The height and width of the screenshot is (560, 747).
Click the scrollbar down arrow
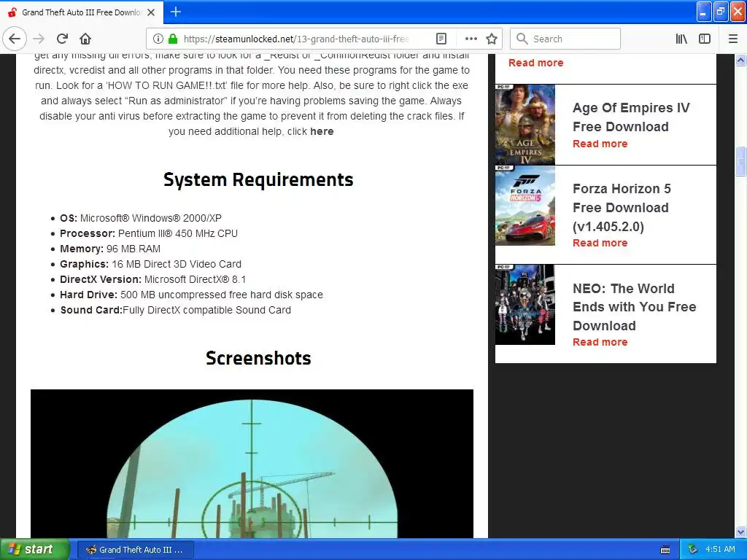point(741,532)
